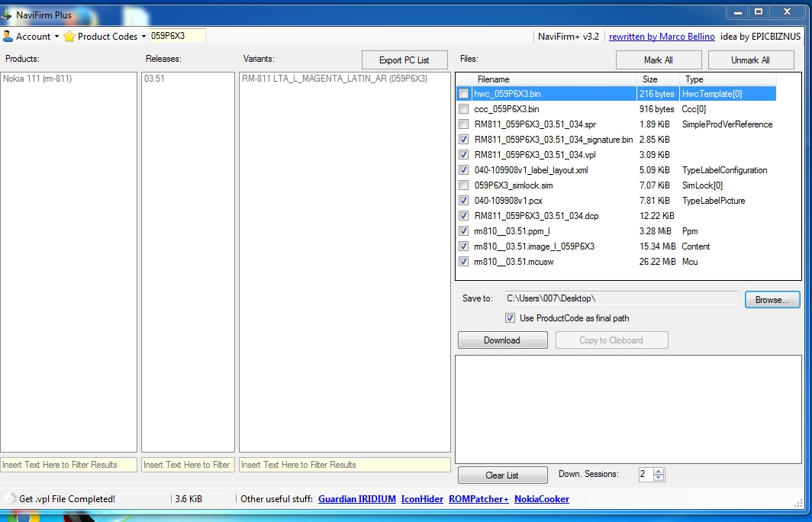The width and height of the screenshot is (812, 522).
Task: Open the Product Codes dropdown arrow
Action: point(143,37)
